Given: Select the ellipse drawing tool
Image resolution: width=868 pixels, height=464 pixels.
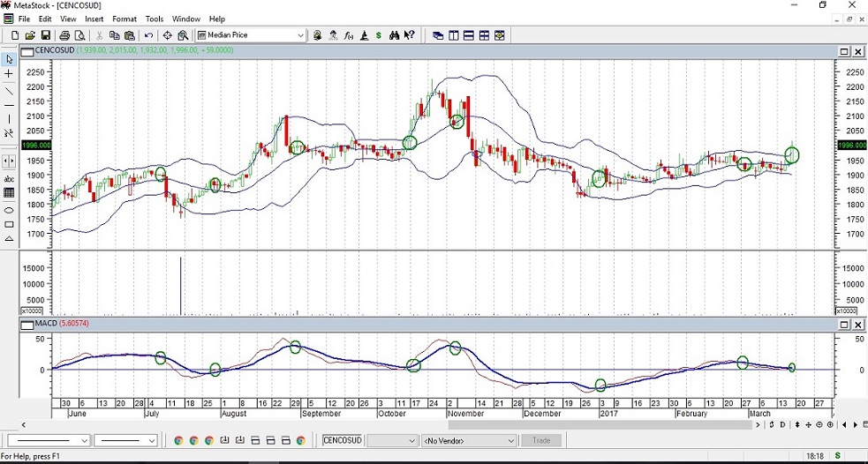Looking at the screenshot, I should click(x=9, y=210).
